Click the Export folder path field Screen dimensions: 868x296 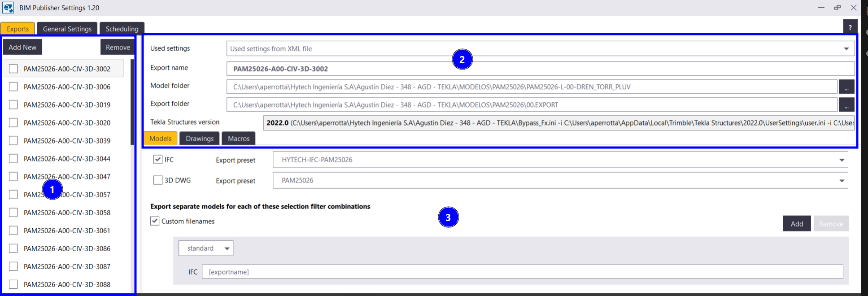[532, 104]
